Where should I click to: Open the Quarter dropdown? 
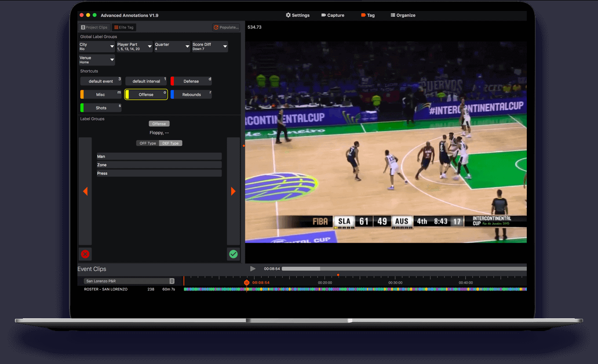click(x=172, y=47)
